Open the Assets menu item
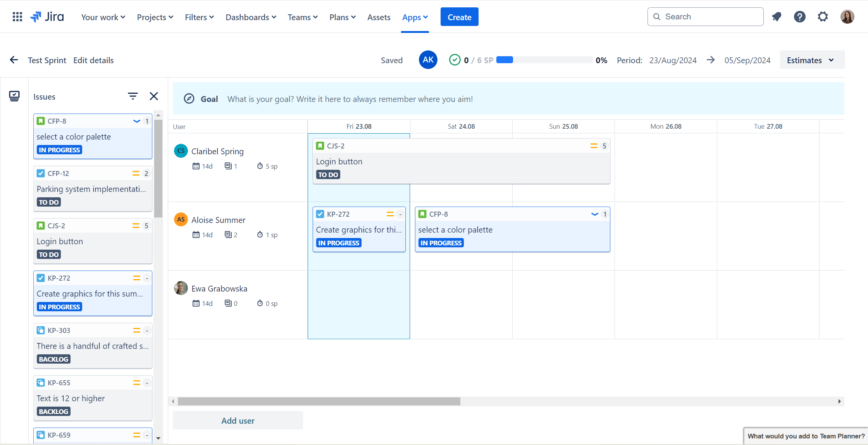Viewport: 868px width, 445px height. (379, 17)
